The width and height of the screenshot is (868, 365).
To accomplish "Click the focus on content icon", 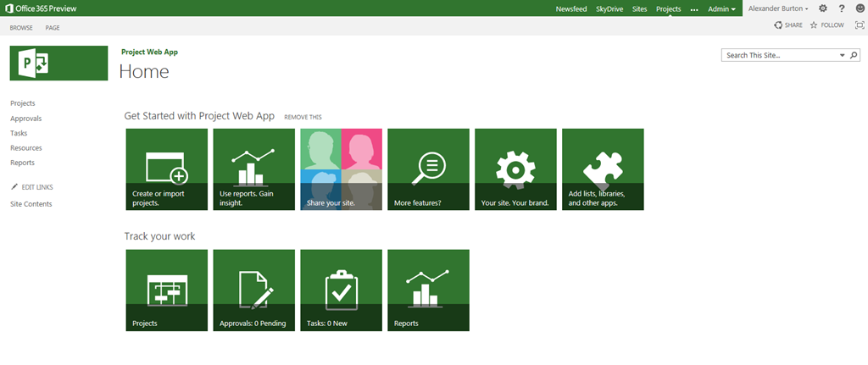I will (x=860, y=25).
